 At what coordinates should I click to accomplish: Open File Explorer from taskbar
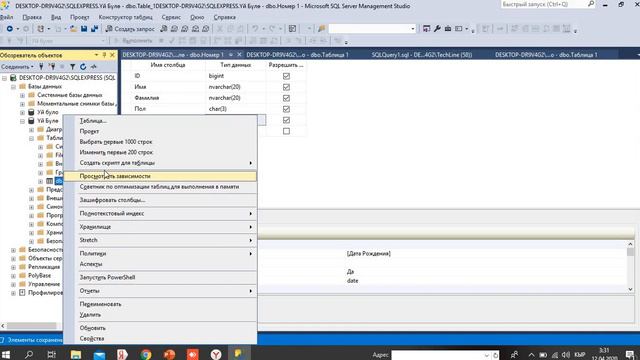pos(76,354)
